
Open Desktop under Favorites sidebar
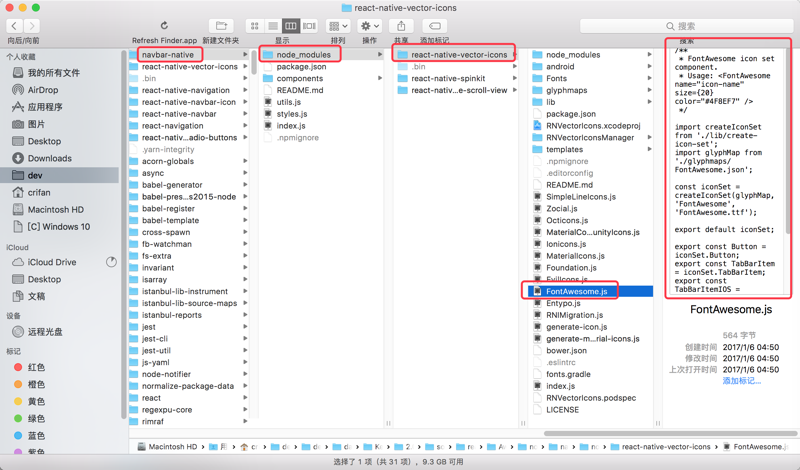(x=44, y=141)
